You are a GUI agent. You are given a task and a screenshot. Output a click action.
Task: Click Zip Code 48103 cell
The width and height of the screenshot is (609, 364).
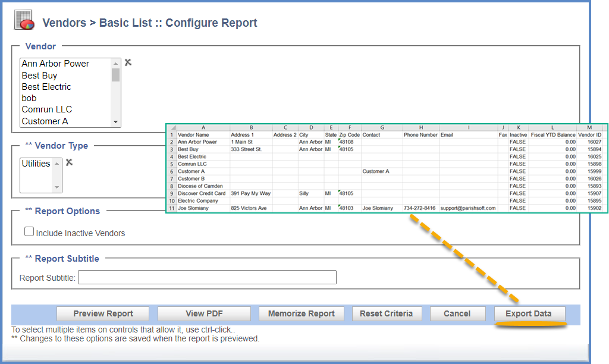[350, 208]
